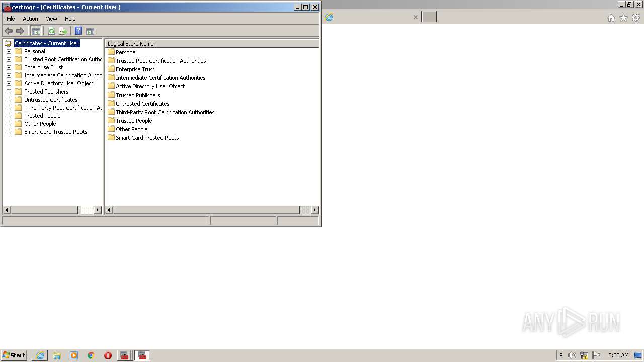This screenshot has height=362, width=644.
Task: Click the Forward arrow in certmgr toolbar
Action: (20, 31)
